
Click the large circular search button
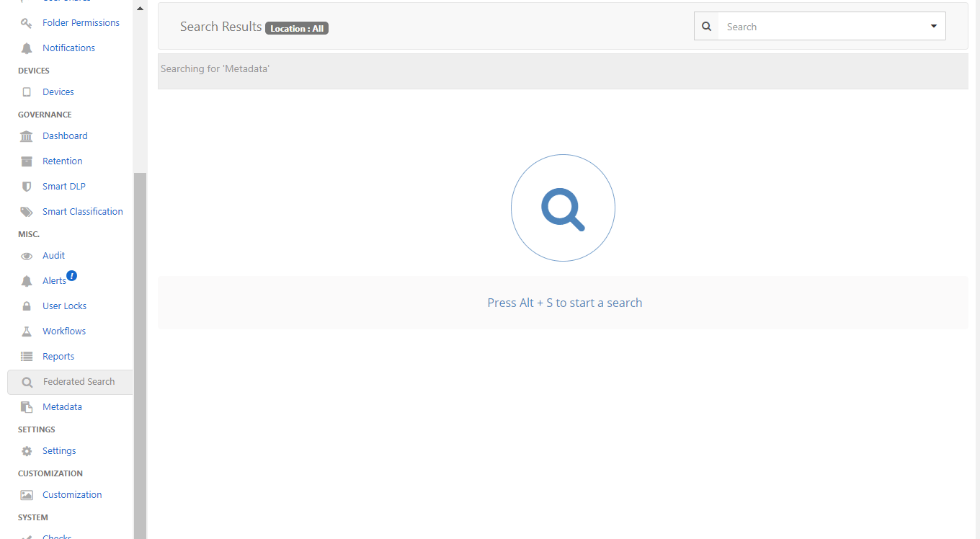tap(563, 208)
